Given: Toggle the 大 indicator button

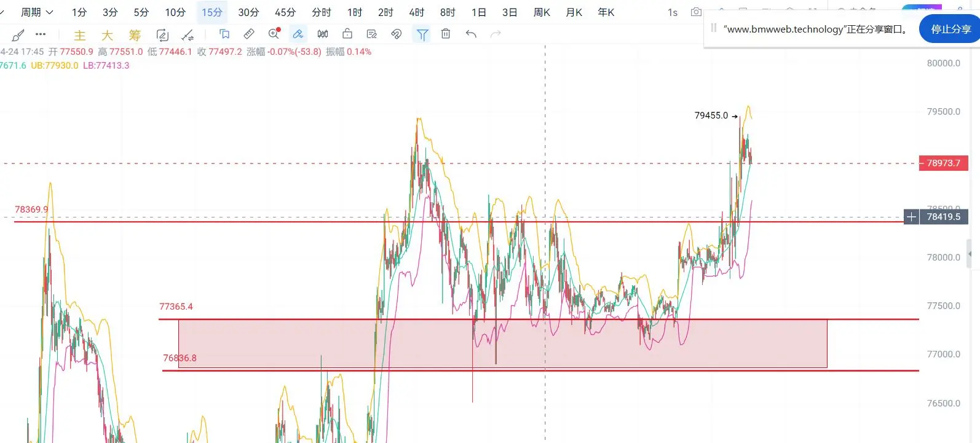Looking at the screenshot, I should (x=107, y=36).
